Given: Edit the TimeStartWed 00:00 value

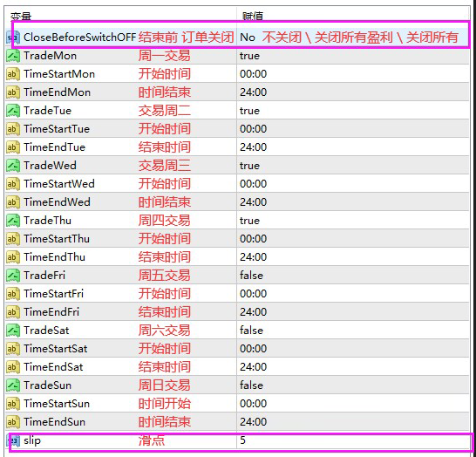Looking at the screenshot, I should 253,184.
